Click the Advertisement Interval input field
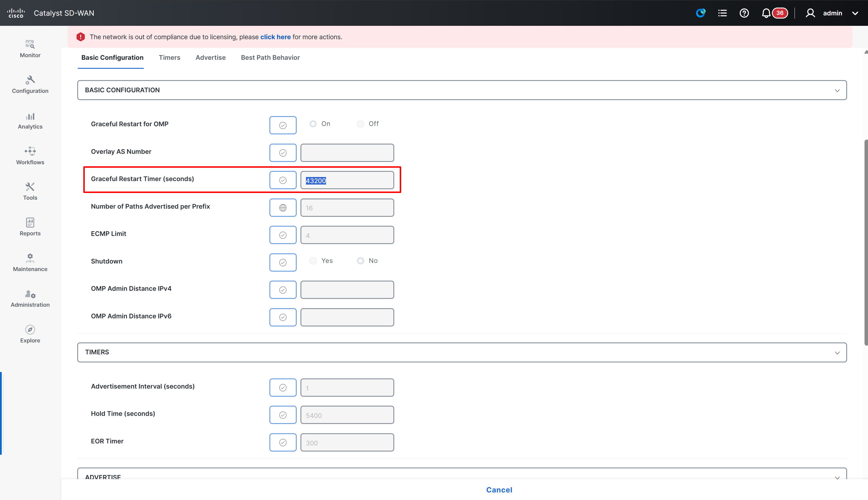Viewport: 868px width, 500px height. 347,387
